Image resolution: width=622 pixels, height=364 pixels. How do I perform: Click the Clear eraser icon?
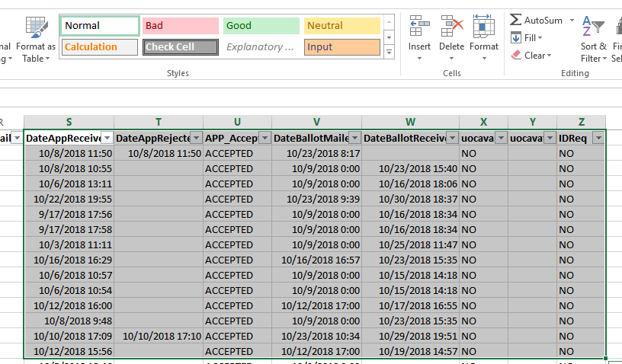(516, 55)
